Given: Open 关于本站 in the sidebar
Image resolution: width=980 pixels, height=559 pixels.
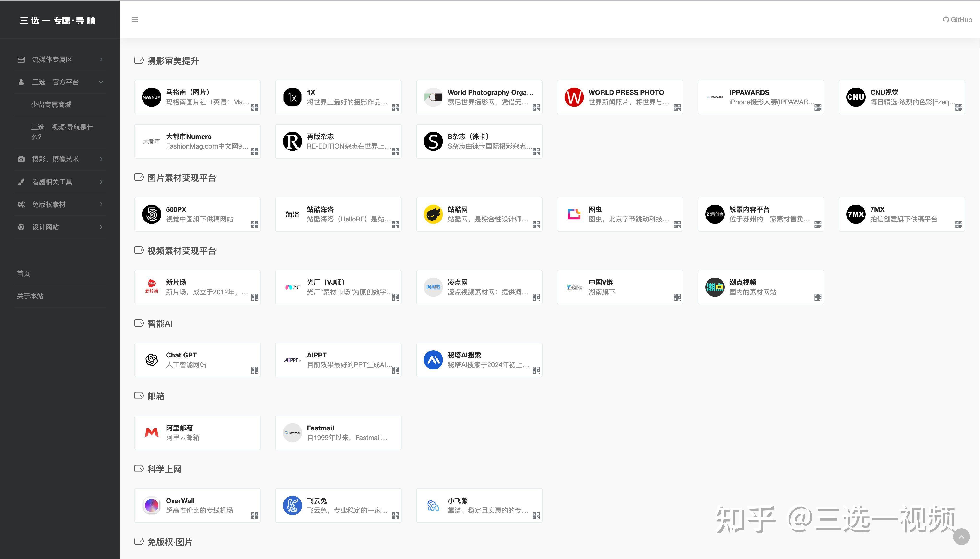Looking at the screenshot, I should pyautogui.click(x=30, y=296).
